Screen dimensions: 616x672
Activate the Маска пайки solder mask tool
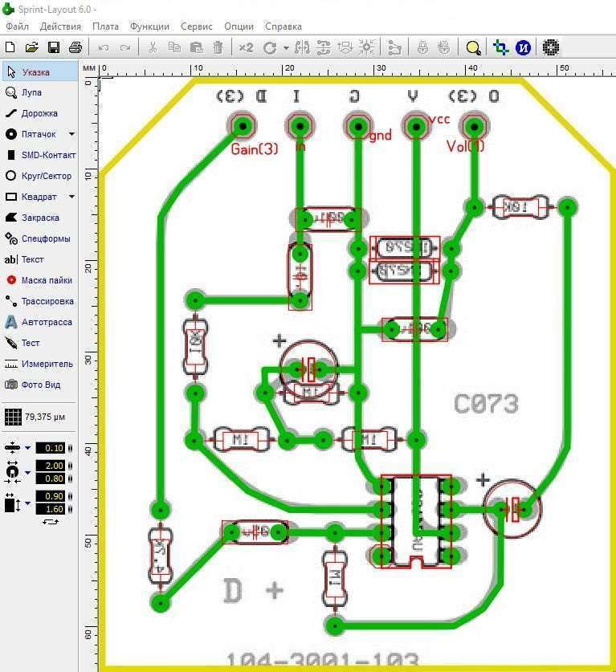pos(39,280)
